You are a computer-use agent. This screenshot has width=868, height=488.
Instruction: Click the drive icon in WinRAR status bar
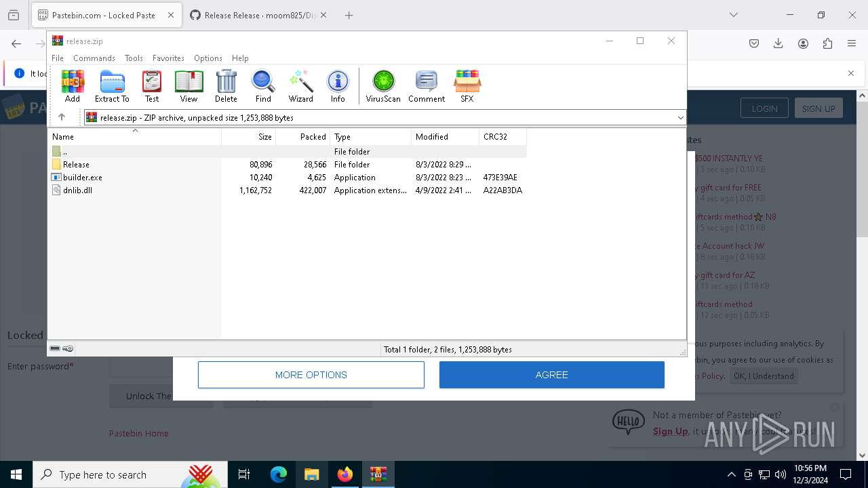[x=55, y=348]
